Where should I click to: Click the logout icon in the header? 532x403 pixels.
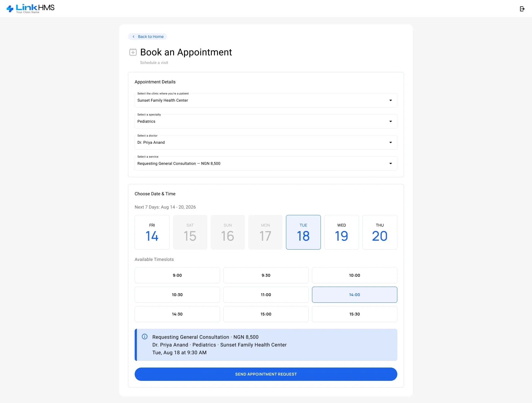(x=522, y=9)
